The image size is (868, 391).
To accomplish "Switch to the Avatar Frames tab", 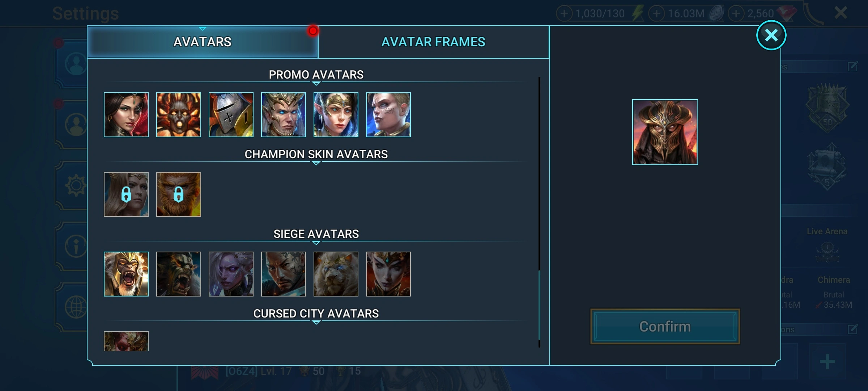I will pyautogui.click(x=433, y=42).
